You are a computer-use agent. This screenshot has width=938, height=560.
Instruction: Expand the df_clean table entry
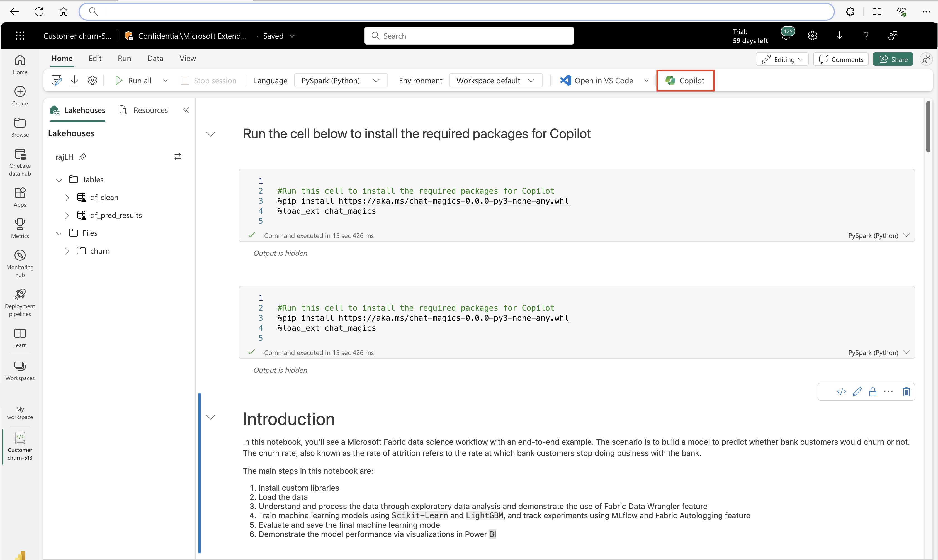(66, 197)
